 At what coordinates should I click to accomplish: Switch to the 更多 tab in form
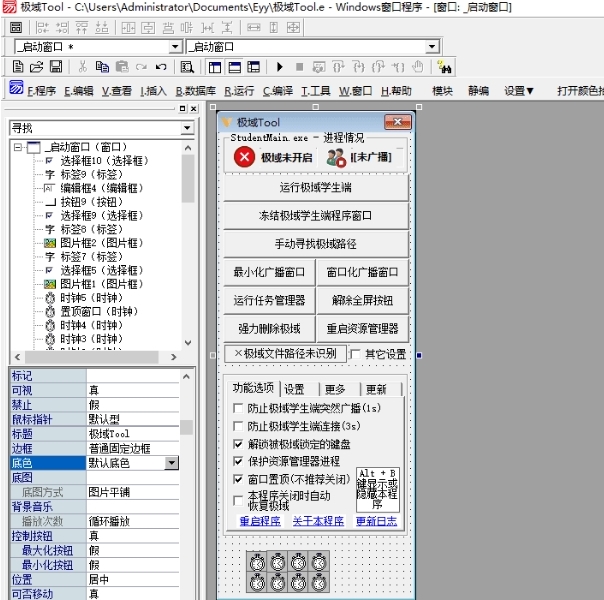tap(335, 389)
